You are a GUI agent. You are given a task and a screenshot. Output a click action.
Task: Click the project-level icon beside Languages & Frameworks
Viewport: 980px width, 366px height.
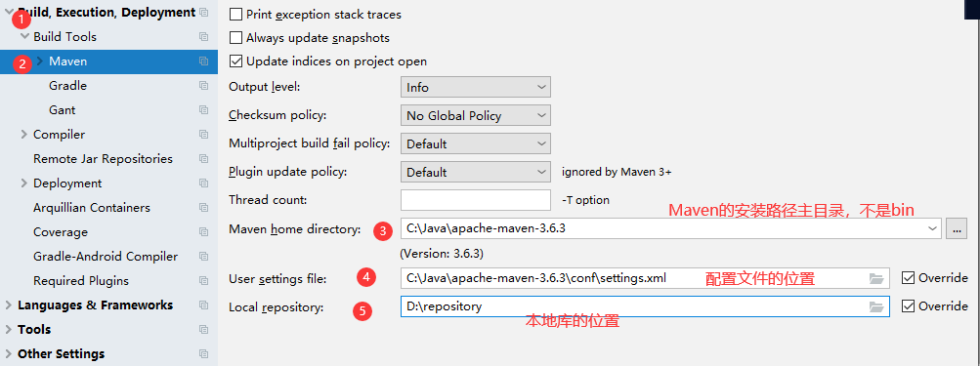204,305
